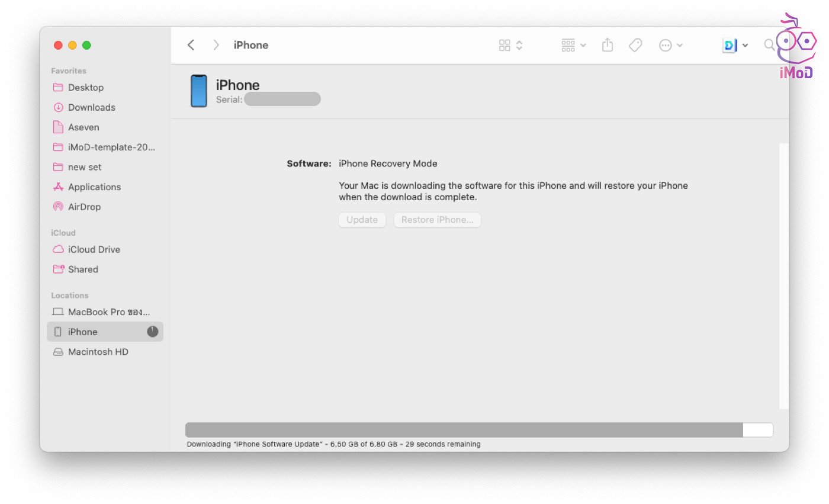Viewport: 829px width, 504px height.
Task: Open the group-by dropdown
Action: [573, 45]
